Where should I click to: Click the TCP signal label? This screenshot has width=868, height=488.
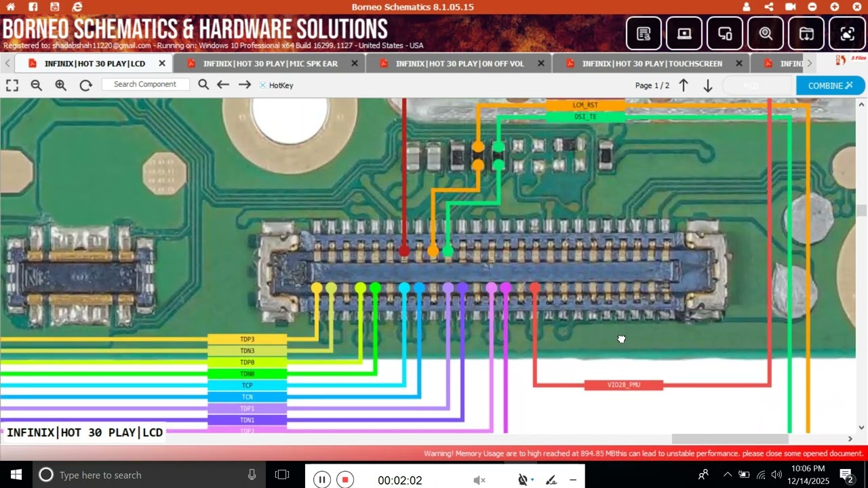pyautogui.click(x=247, y=385)
